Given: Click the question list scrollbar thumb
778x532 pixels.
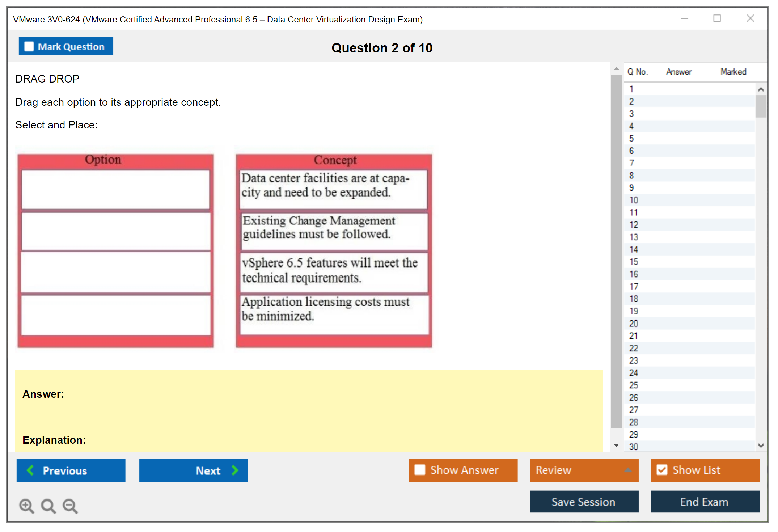Looking at the screenshot, I should click(761, 106).
